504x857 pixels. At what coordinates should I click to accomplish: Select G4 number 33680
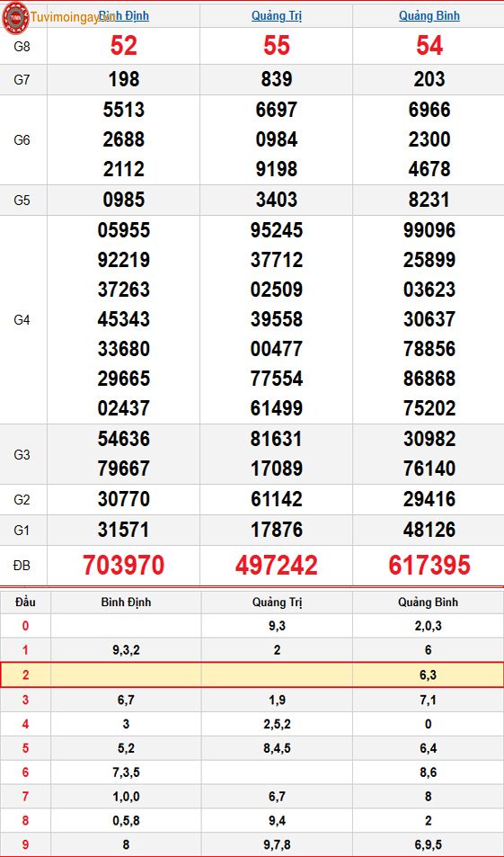124,349
